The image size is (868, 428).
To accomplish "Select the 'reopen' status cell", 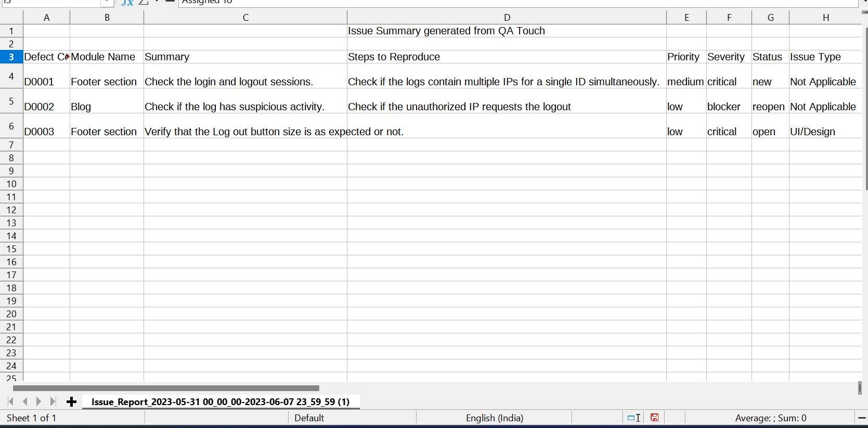I will pyautogui.click(x=770, y=101).
